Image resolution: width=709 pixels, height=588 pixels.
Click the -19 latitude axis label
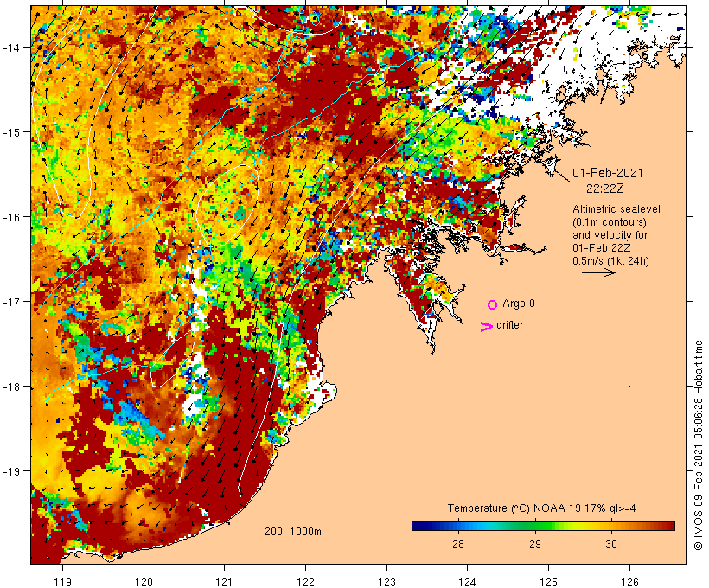click(10, 471)
